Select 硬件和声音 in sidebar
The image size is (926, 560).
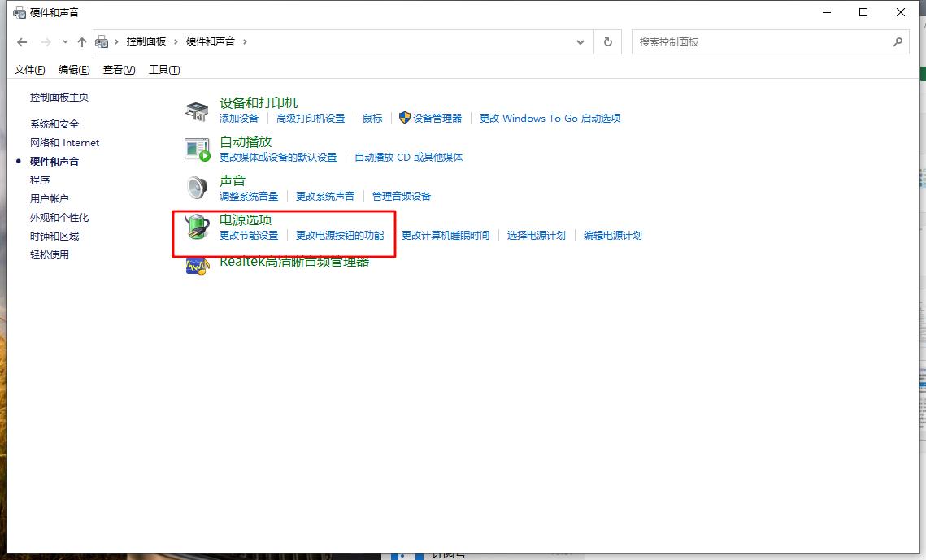click(54, 161)
